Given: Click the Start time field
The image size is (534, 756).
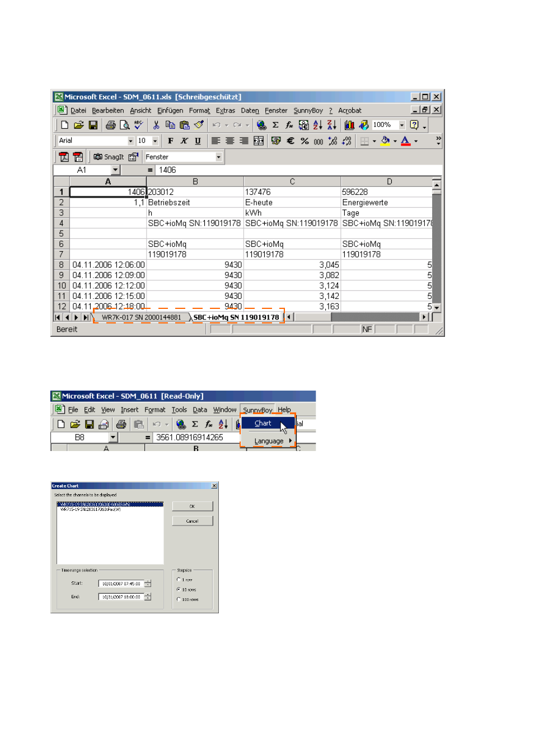Looking at the screenshot, I should (121, 584).
